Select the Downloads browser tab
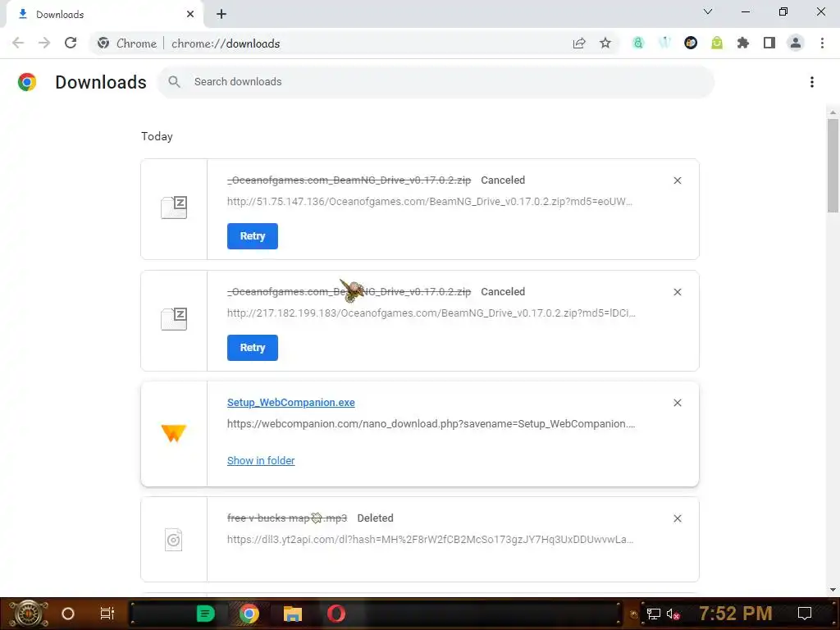This screenshot has height=630, width=840. click(104, 15)
